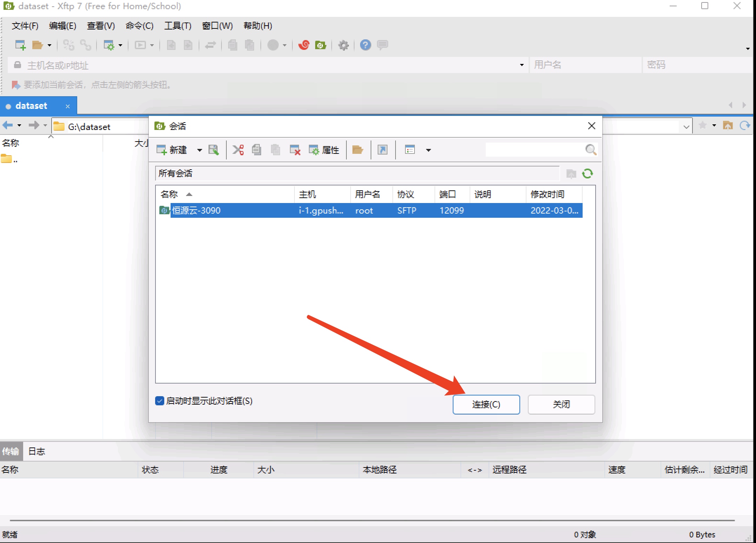756x543 pixels.
Task: Click the create shortcut icon in dialog
Action: (383, 150)
